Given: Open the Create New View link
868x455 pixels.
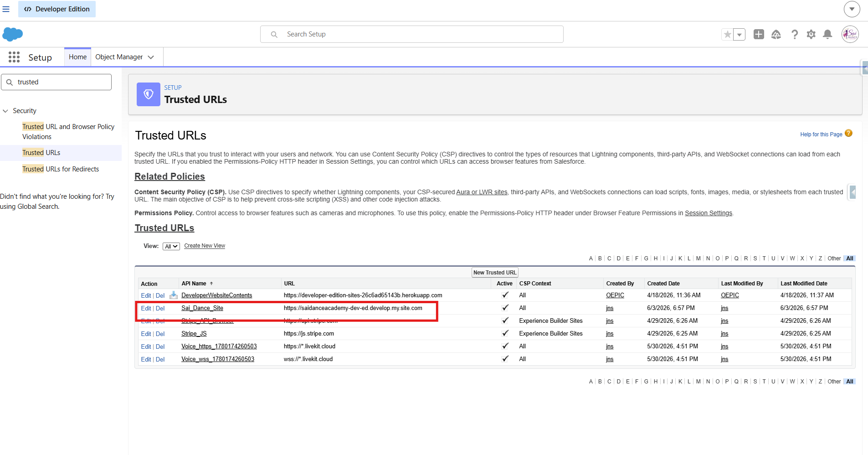Looking at the screenshot, I should 205,246.
